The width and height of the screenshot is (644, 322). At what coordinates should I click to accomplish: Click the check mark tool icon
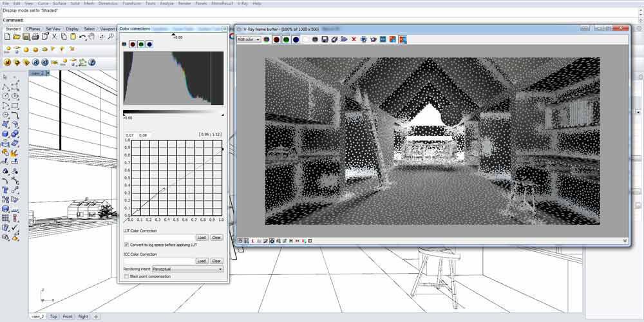(15, 228)
